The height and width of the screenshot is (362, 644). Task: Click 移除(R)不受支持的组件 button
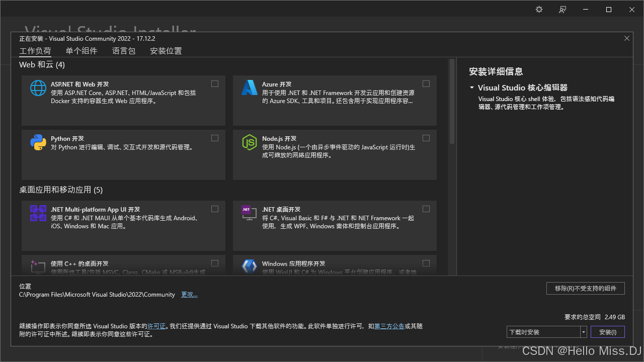(x=586, y=288)
